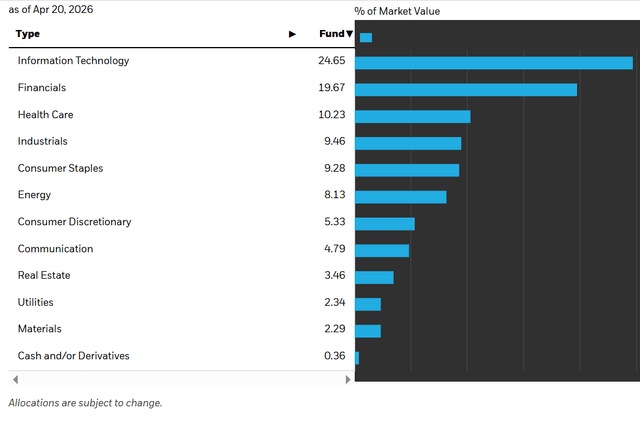Click the Utilities bar in the chart
This screenshot has width=640, height=434.
tap(368, 304)
